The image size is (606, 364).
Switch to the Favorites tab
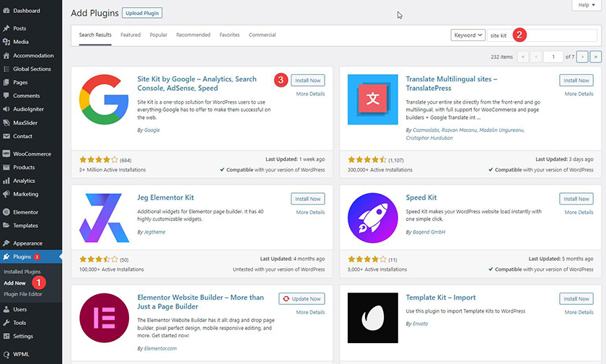click(229, 35)
